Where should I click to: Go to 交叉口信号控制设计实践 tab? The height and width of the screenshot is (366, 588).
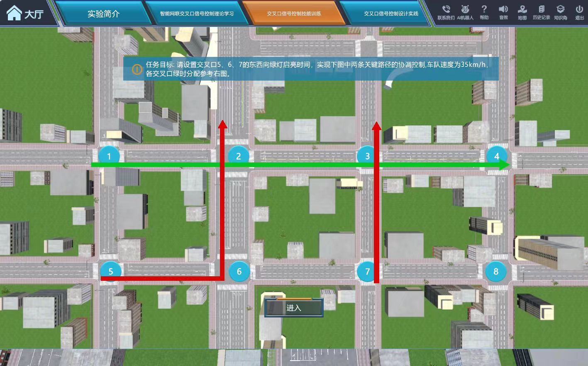(x=391, y=14)
